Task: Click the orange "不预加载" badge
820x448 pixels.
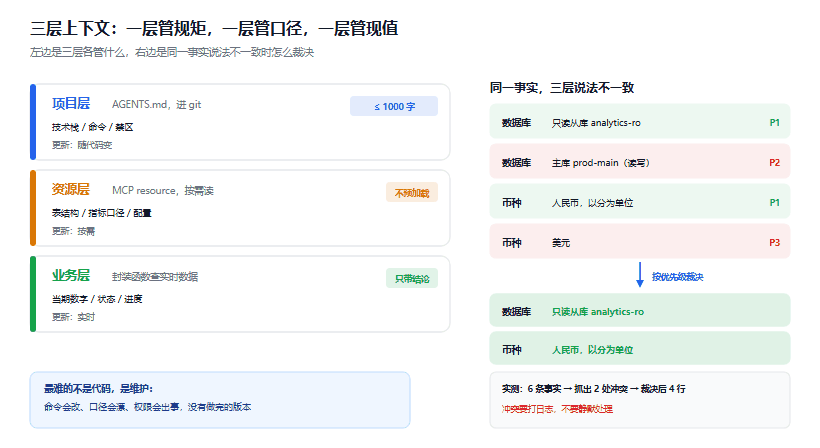Action: [412, 192]
